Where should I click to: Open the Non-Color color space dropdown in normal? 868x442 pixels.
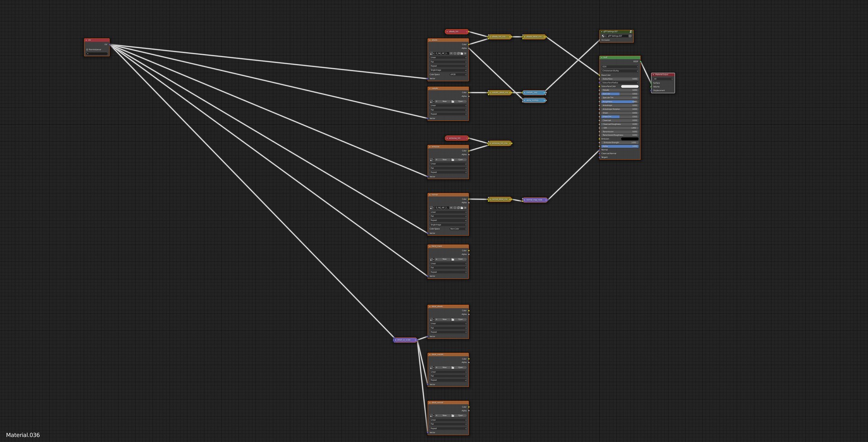pos(458,229)
